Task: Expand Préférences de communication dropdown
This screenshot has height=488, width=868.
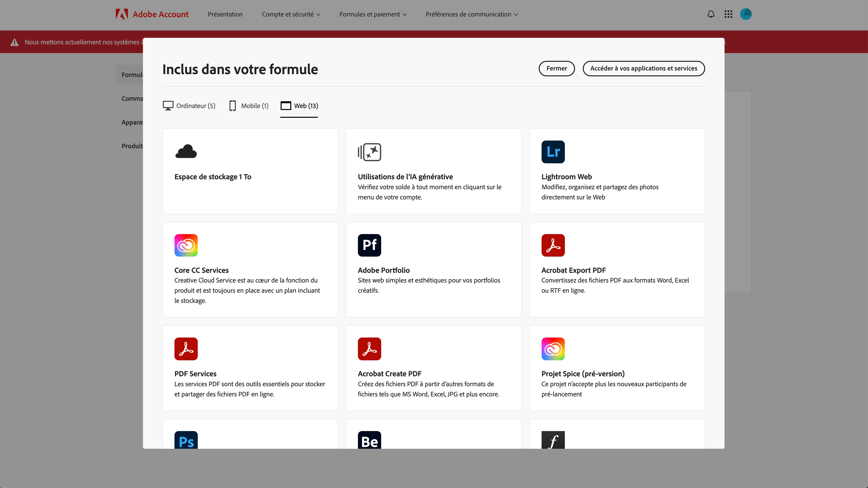Action: tap(472, 14)
